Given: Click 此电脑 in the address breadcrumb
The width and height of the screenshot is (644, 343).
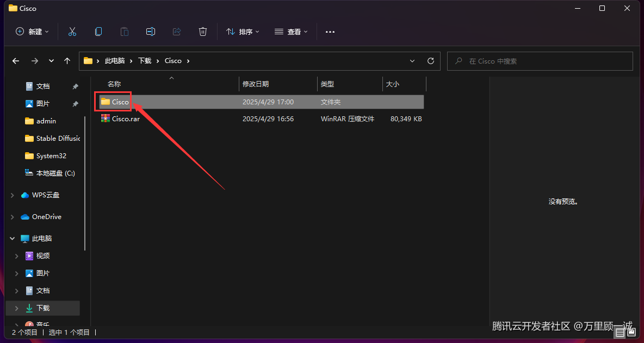Looking at the screenshot, I should pyautogui.click(x=115, y=61).
